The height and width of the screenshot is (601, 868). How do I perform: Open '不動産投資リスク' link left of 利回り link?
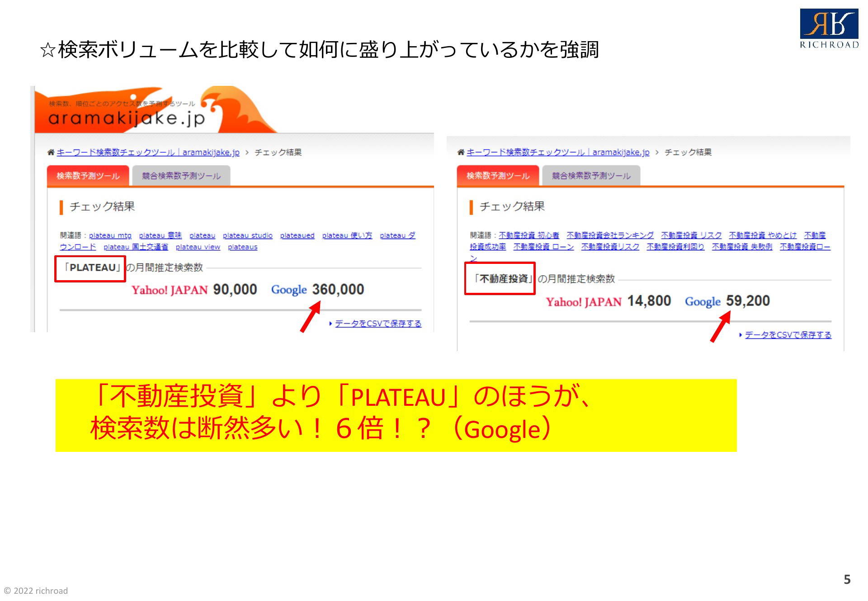pyautogui.click(x=610, y=247)
